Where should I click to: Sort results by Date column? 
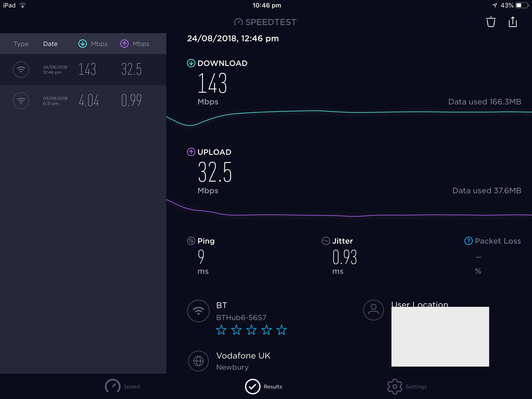pyautogui.click(x=50, y=44)
